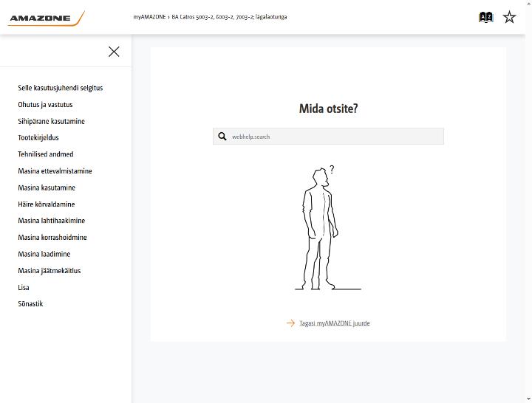Click the thinking man illustration
The height and width of the screenshot is (403, 532).
pos(328,228)
